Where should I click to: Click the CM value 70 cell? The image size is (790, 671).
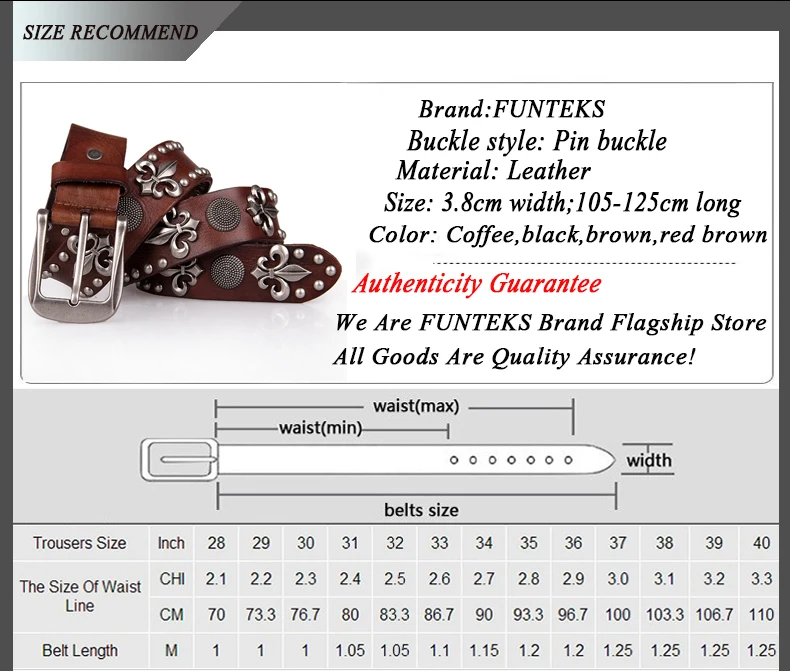(216, 615)
